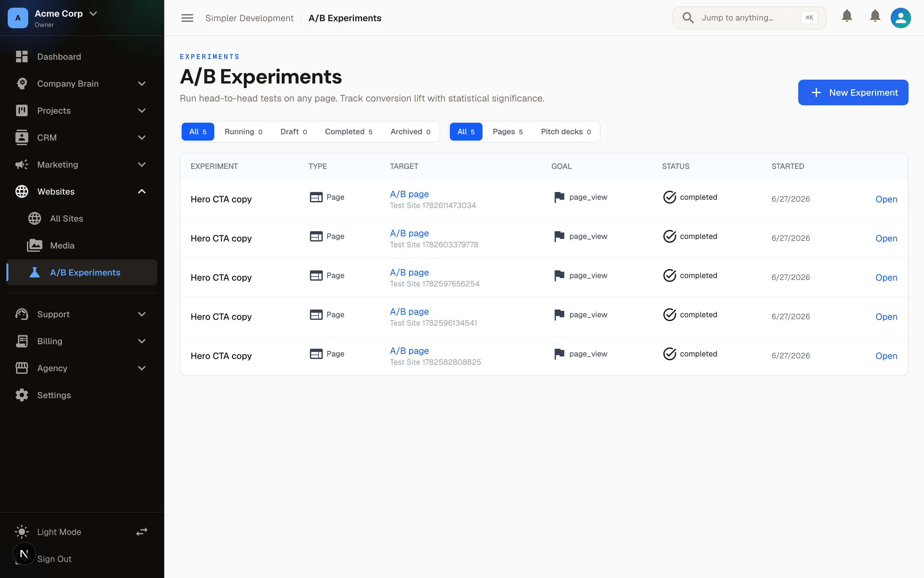The image size is (924, 578).
Task: Click the Dashboard grid icon
Action: (22, 57)
